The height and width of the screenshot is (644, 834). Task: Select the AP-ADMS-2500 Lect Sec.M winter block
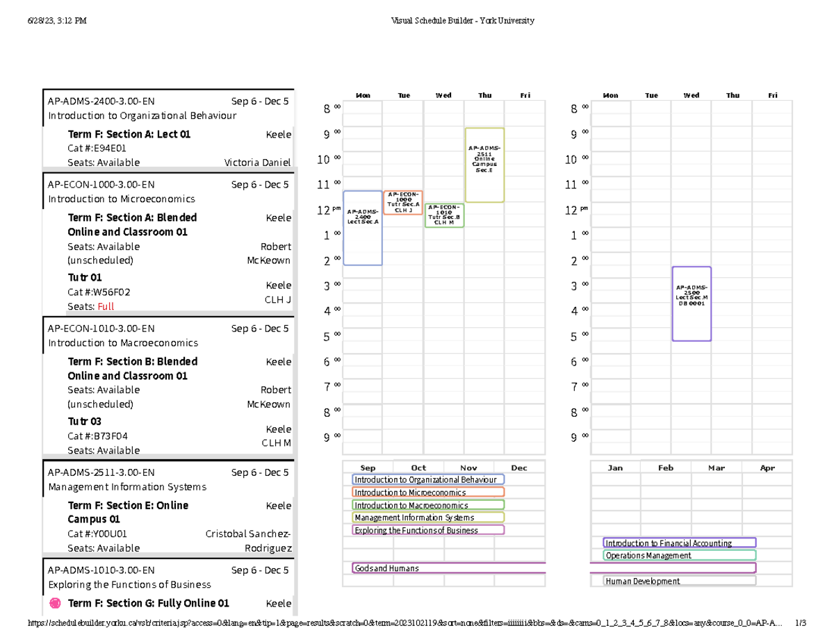point(691,304)
